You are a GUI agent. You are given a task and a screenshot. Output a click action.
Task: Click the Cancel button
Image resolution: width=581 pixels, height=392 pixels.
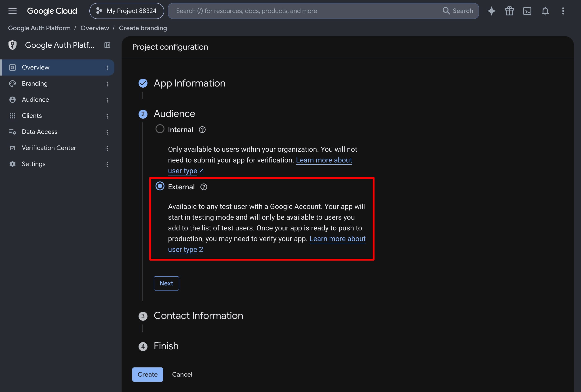(182, 375)
